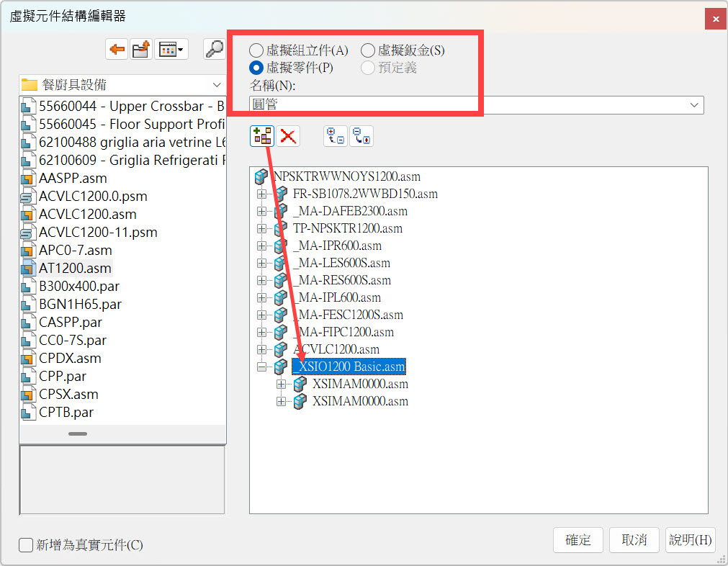Select the 虛擬組立件(A) radio button

pos(256,50)
